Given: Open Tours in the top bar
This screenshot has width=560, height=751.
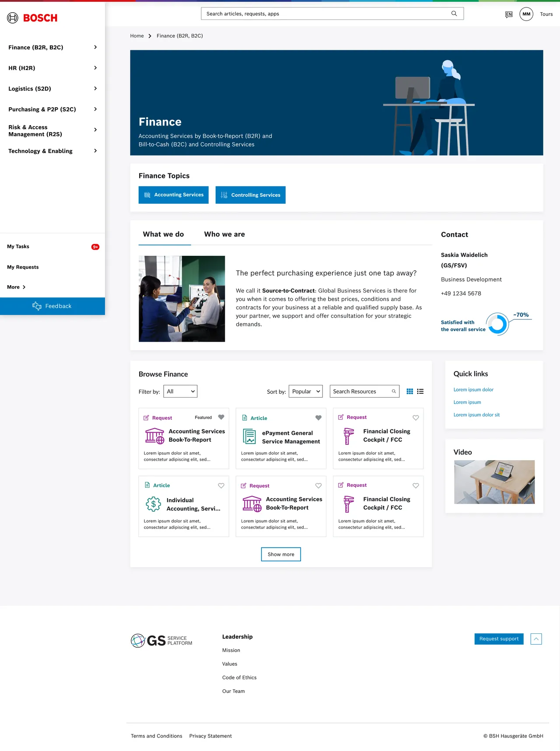Looking at the screenshot, I should pyautogui.click(x=546, y=14).
